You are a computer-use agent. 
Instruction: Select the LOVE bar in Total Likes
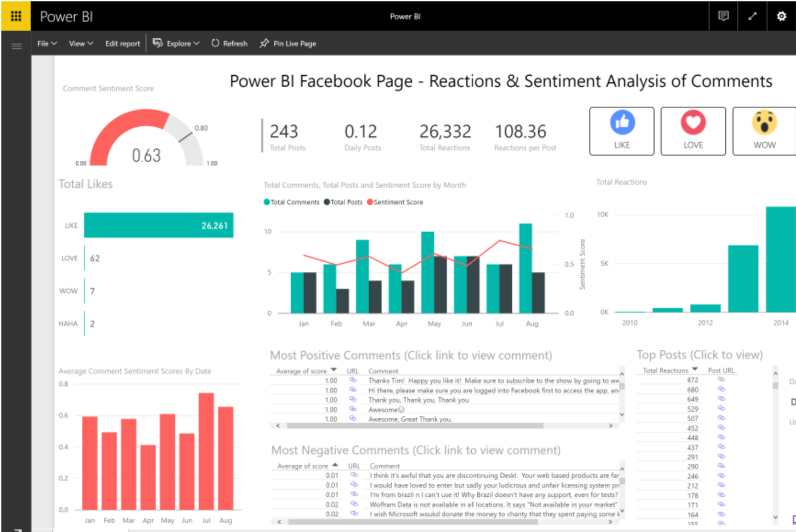[85, 258]
